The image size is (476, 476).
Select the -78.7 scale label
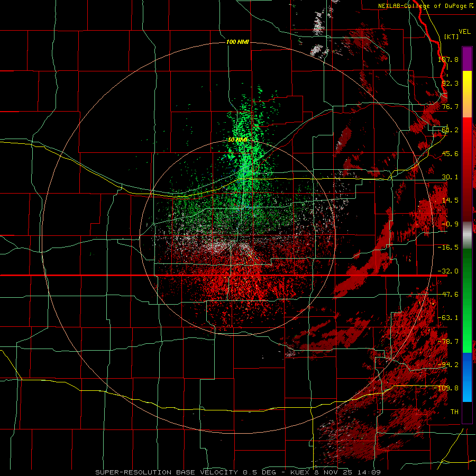[x=448, y=342]
